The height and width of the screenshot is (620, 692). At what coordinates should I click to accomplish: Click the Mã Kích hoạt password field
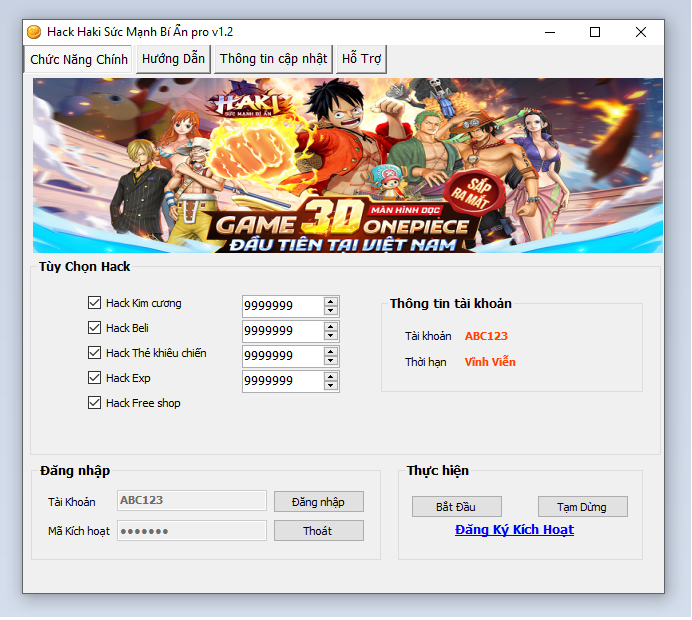pyautogui.click(x=192, y=531)
